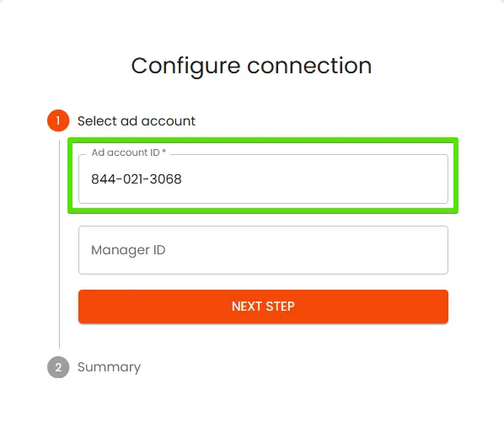The image size is (504, 432).
Task: Click the orange step 1 circle icon
Action: [x=58, y=120]
